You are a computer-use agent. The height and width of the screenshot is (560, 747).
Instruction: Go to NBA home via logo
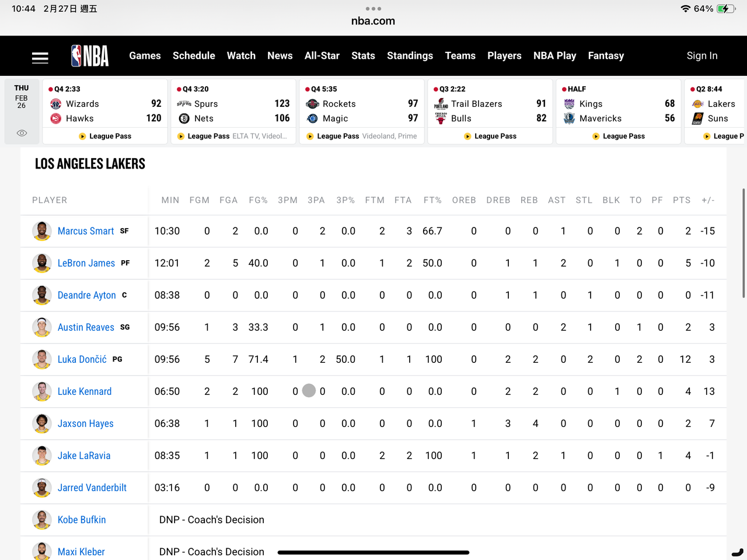click(x=90, y=56)
